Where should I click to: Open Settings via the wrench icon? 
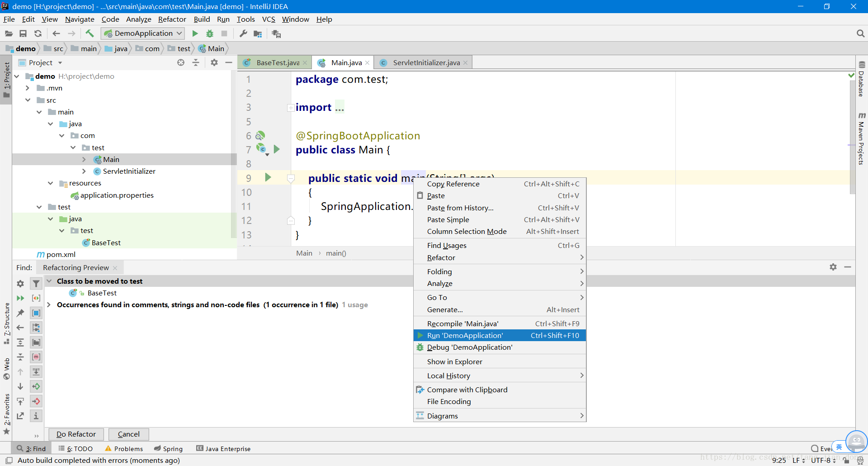point(243,33)
